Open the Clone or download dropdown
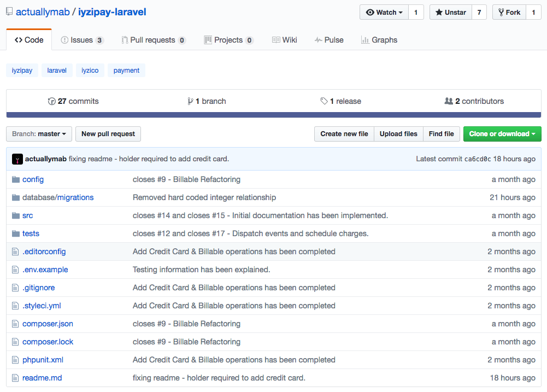The image size is (547, 392). click(x=502, y=134)
